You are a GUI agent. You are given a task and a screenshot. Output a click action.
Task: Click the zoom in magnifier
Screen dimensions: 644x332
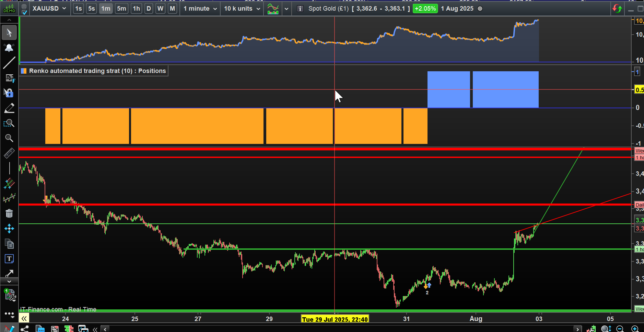coord(635,329)
